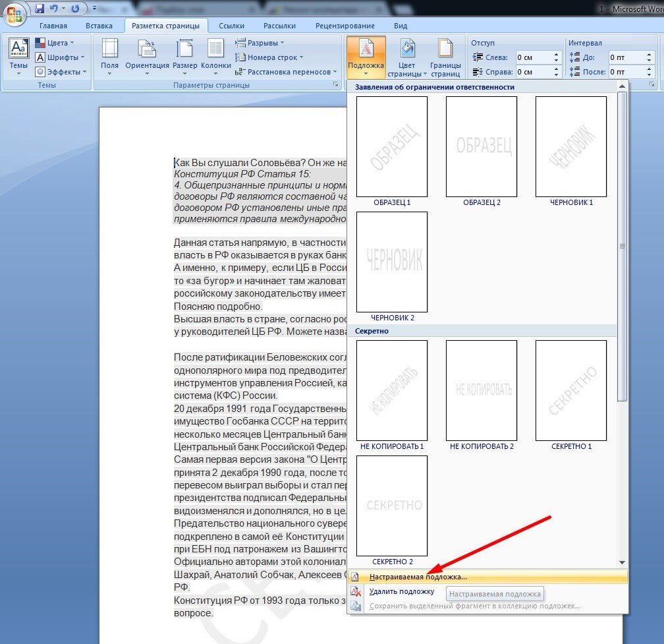Open Настраиваемая подложка custom watermark entry

click(x=488, y=577)
